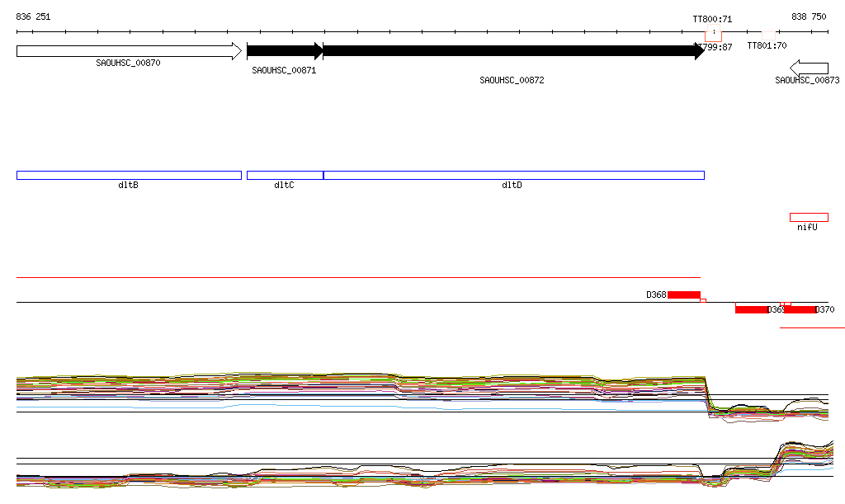Select the dltD annotation bar
Image resolution: width=845 pixels, height=504 pixels.
513,175
